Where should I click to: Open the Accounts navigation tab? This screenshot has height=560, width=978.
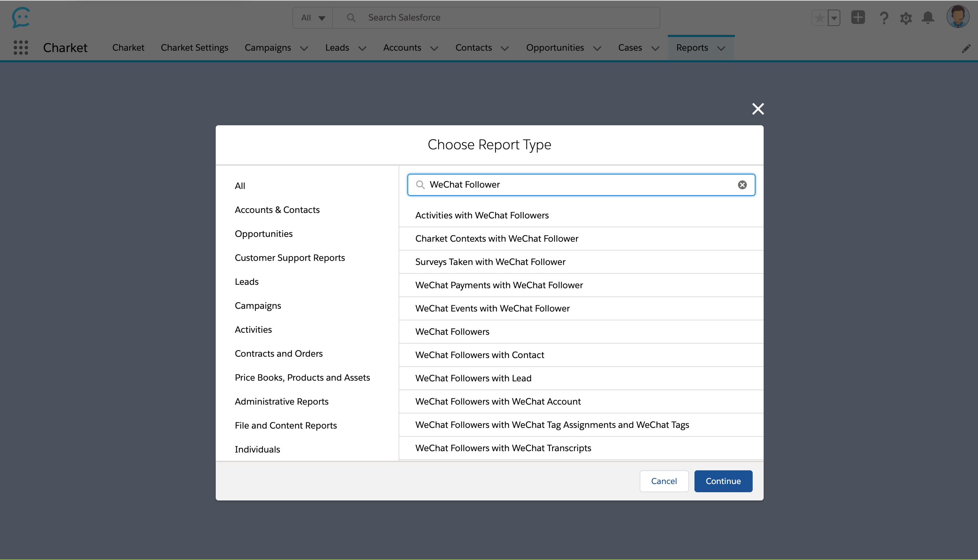click(x=402, y=48)
